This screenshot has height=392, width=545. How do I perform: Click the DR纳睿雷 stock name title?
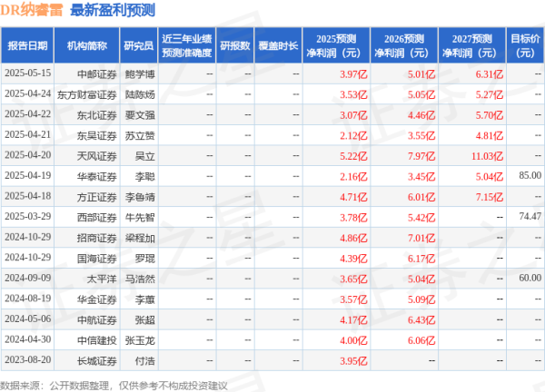click(x=33, y=11)
